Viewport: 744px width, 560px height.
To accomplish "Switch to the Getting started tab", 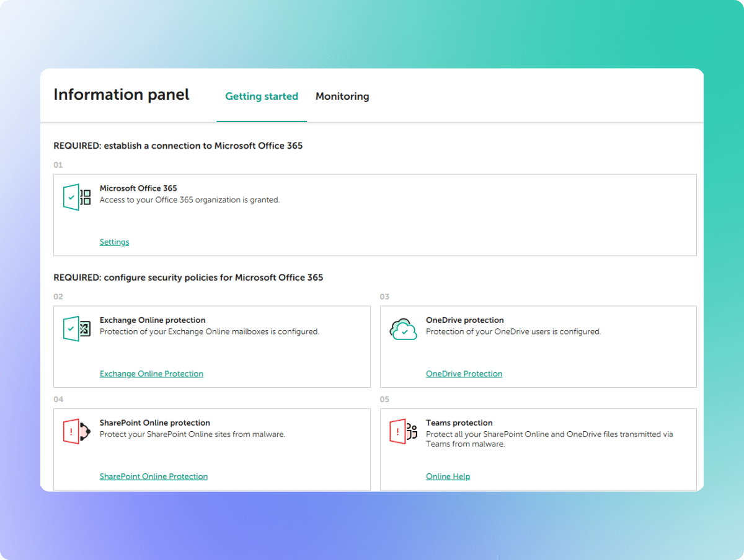I will (262, 97).
